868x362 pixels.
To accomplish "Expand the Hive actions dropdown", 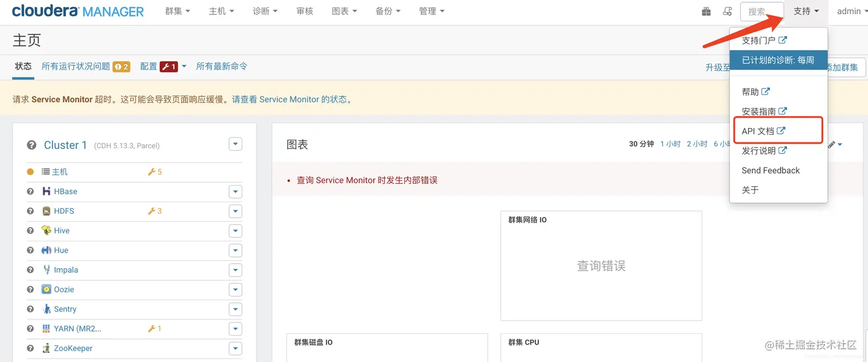I will tap(235, 230).
